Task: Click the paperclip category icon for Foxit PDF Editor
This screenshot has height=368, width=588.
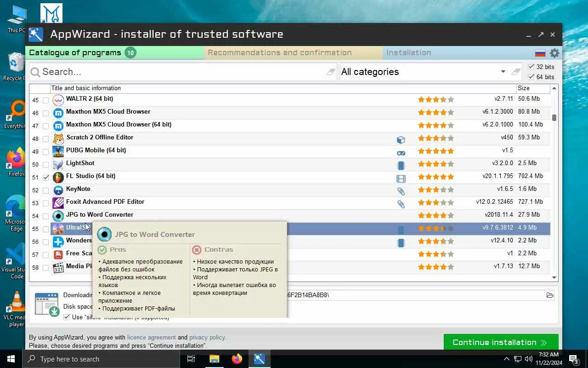Action: 401,204
